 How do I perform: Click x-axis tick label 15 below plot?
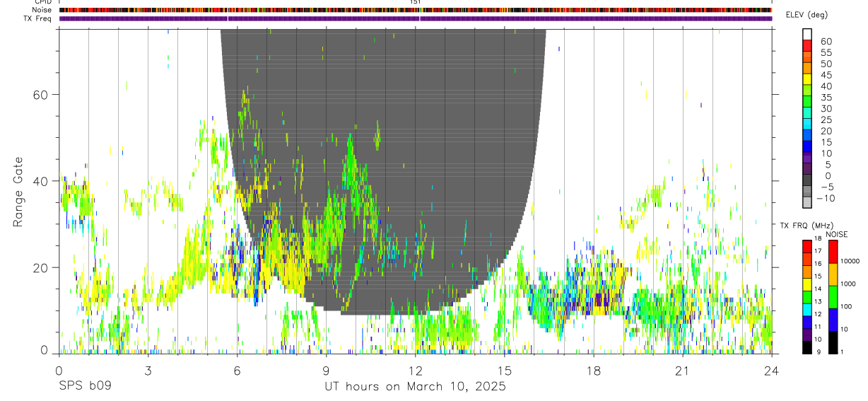click(504, 371)
